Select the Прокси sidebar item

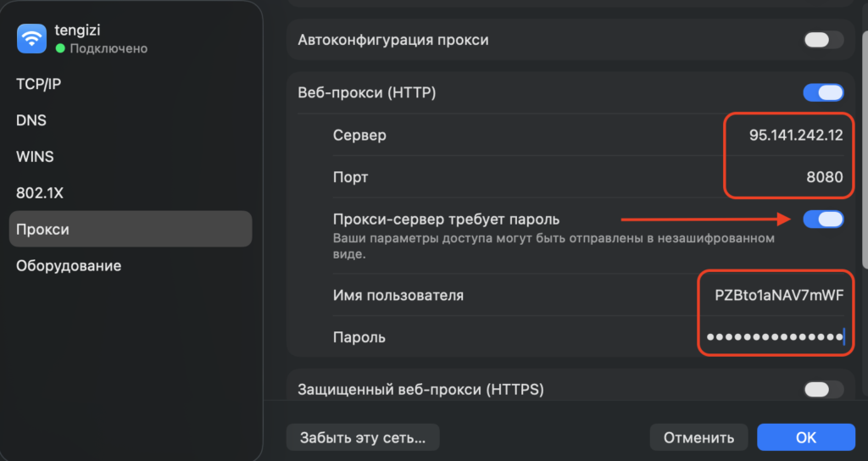[x=43, y=230]
